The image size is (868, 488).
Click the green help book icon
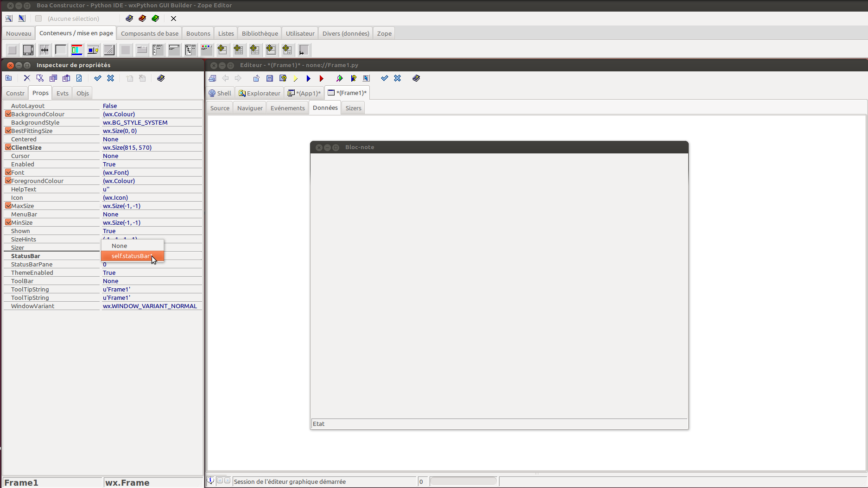[x=155, y=19]
